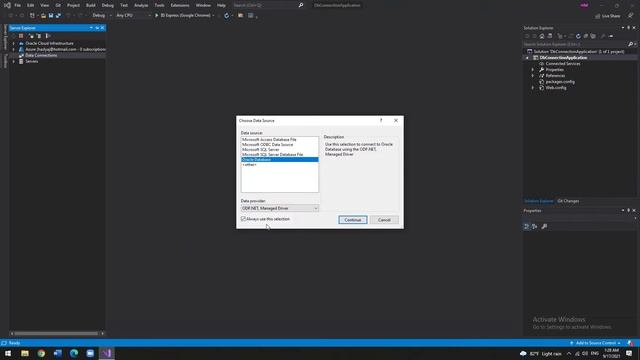Viewport: 640px width, 360px height.
Task: Open the Debug configuration dropdown
Action: pyautogui.click(x=101, y=16)
